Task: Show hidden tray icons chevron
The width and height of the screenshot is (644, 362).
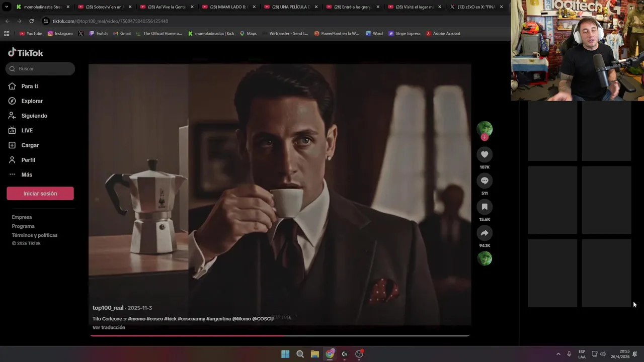Action: 558,354
